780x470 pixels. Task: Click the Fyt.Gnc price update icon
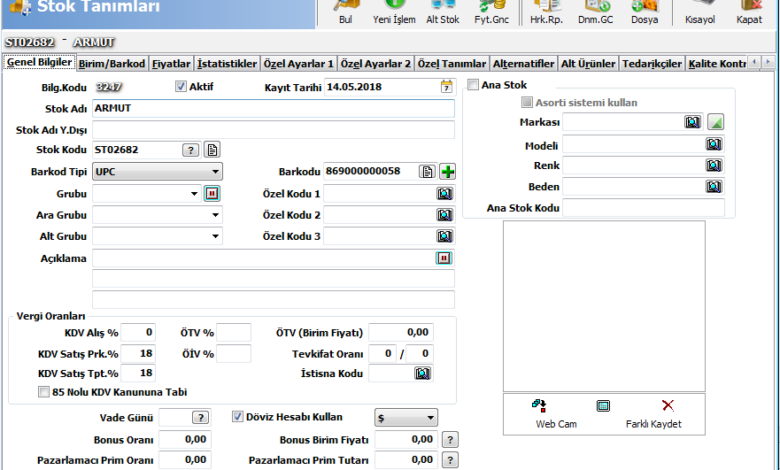tap(491, 12)
